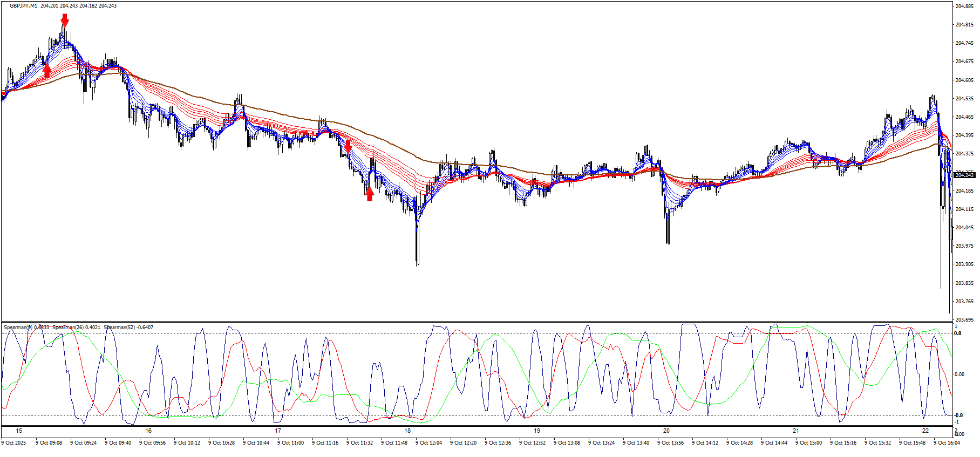Click the GBPJPY,M1 chart title label

tap(24, 6)
